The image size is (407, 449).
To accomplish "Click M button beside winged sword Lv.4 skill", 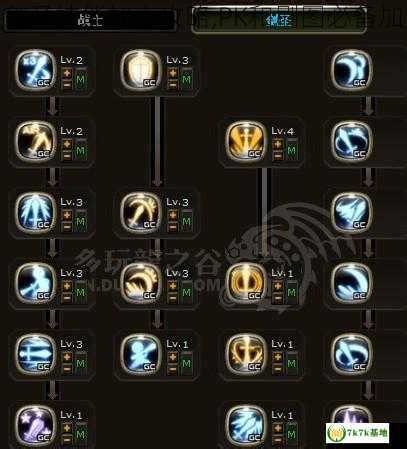I will [x=292, y=150].
